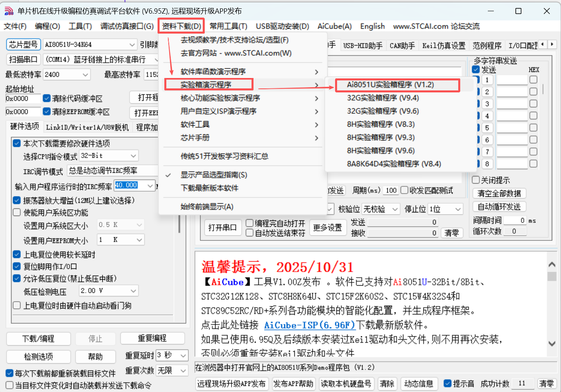
Task: Click the scroll-up arrow of the notice panel
Action: coord(552,264)
